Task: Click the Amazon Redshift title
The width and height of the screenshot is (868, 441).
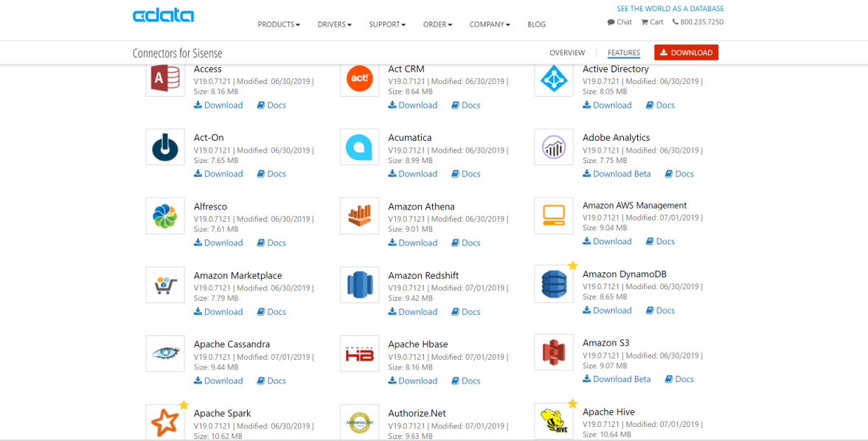Action: pyautogui.click(x=423, y=276)
